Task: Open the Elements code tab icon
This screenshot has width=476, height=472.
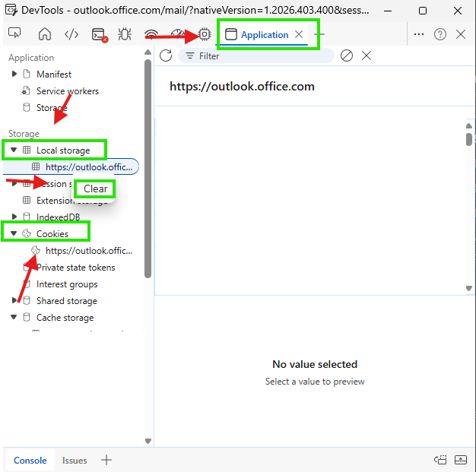Action: tap(71, 34)
